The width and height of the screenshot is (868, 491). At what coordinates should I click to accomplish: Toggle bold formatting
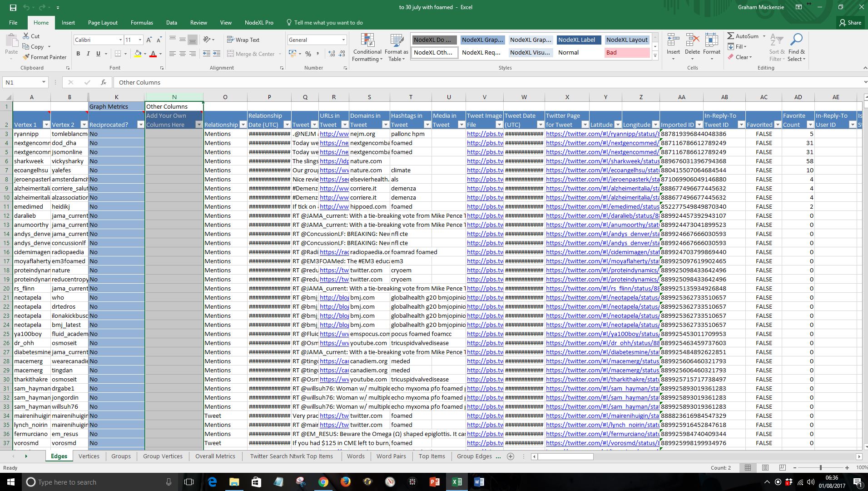pos(78,54)
